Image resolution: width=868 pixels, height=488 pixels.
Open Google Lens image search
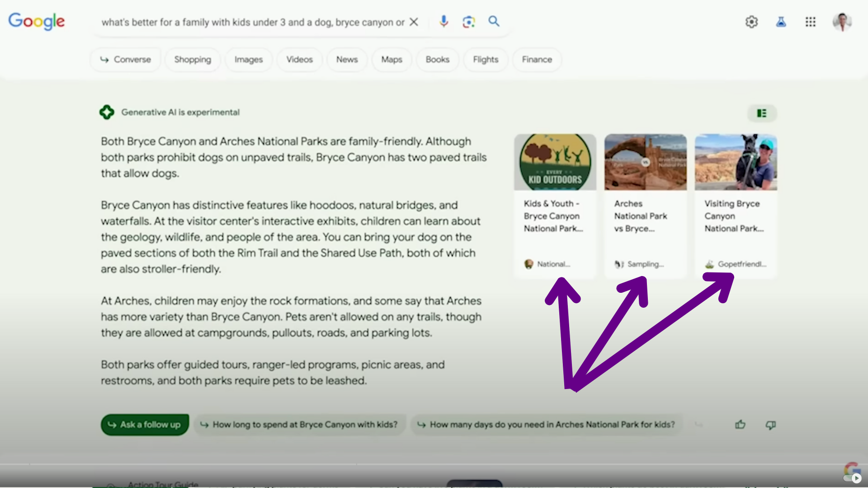468,22
